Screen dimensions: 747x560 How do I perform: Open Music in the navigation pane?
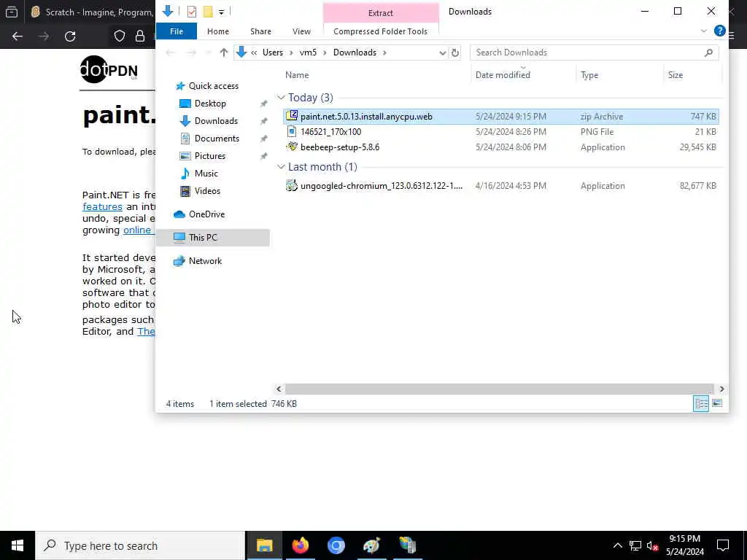(x=206, y=174)
